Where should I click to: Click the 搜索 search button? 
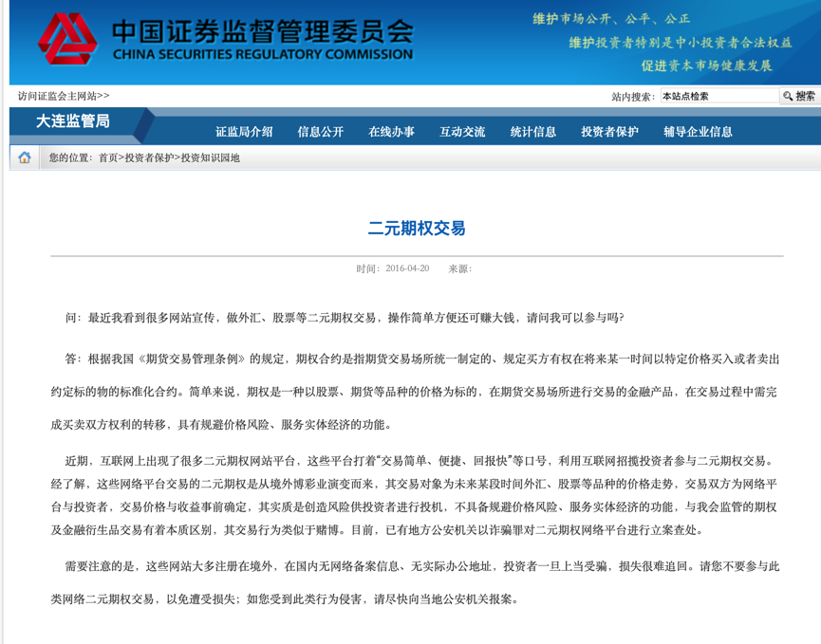799,96
